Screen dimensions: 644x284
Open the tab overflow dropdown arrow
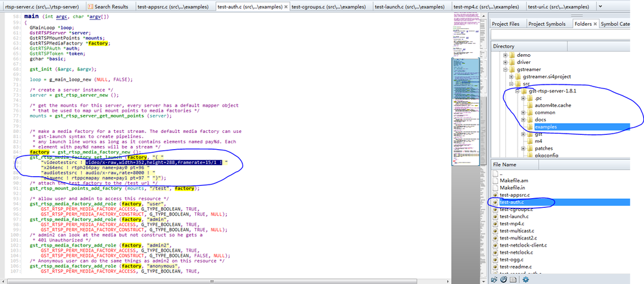tap(600, 6)
